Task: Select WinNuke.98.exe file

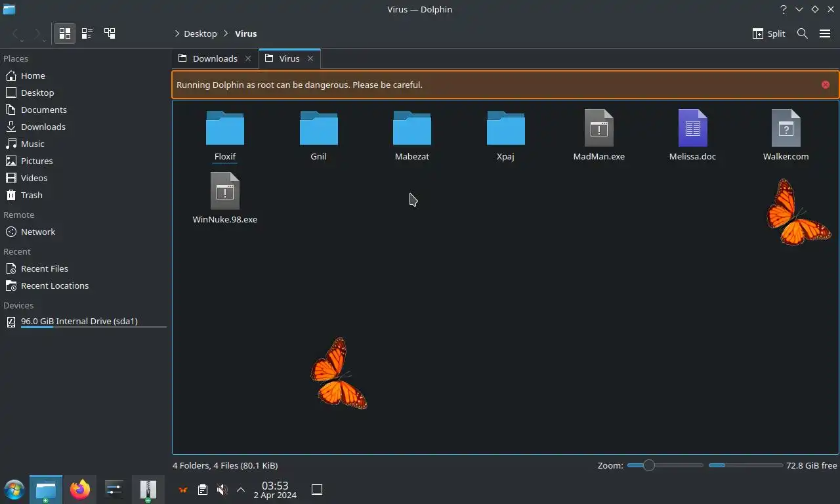Action: (x=225, y=198)
